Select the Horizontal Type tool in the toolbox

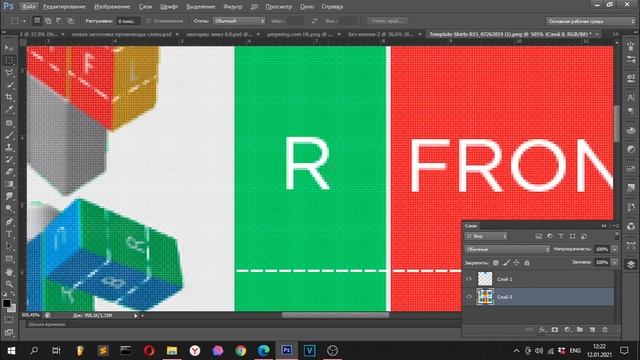pos(9,234)
